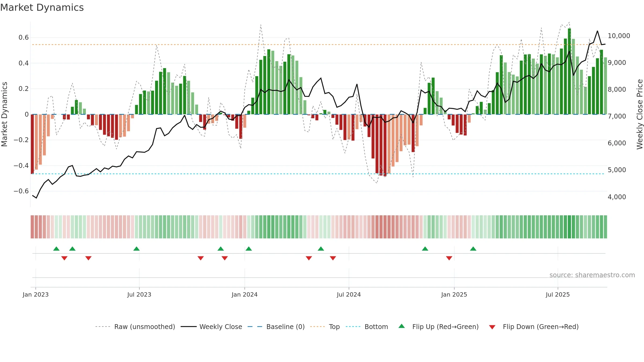The image size is (644, 362).
Task: Click the Jan 2025 axis label
Action: coord(454,294)
